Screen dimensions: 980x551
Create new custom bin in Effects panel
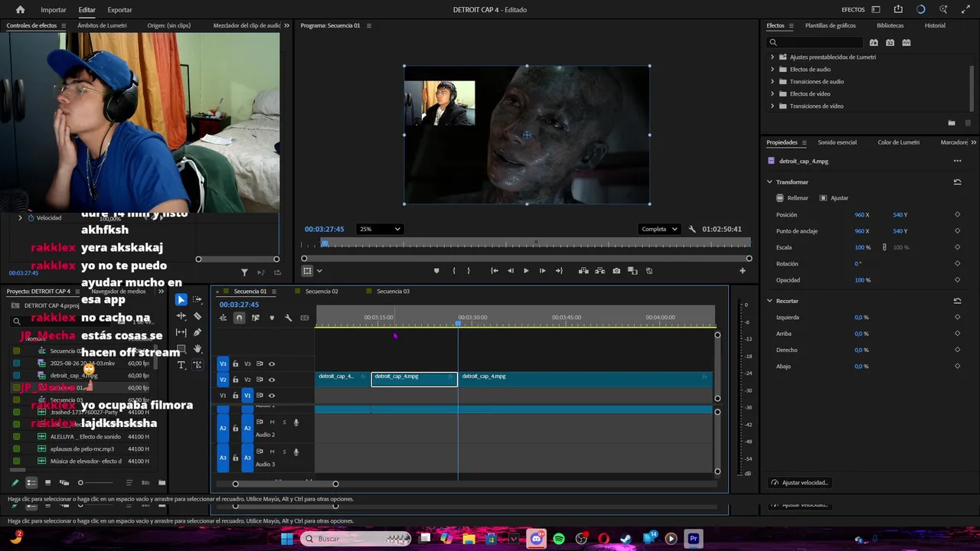coord(952,123)
